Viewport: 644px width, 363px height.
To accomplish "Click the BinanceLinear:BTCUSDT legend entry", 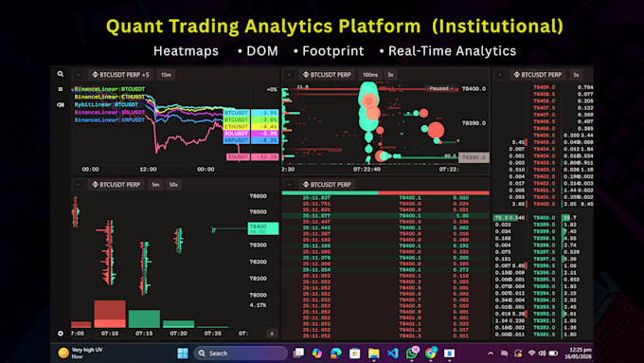I will [x=109, y=89].
